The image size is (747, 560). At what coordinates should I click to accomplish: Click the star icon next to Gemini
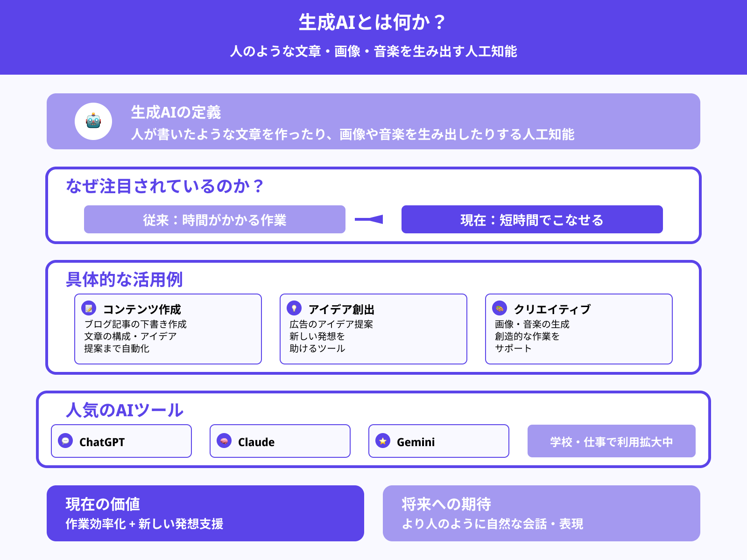[383, 441]
